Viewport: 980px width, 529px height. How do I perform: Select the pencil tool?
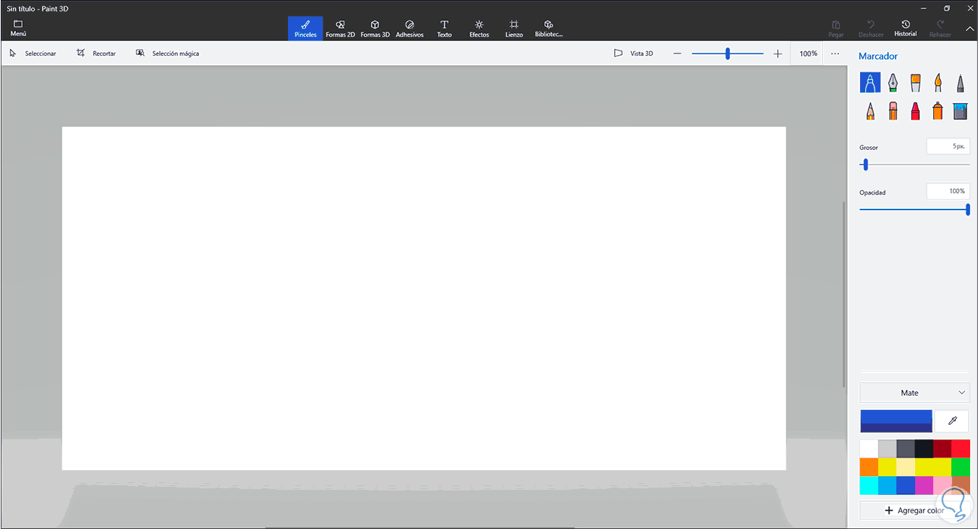click(x=870, y=111)
